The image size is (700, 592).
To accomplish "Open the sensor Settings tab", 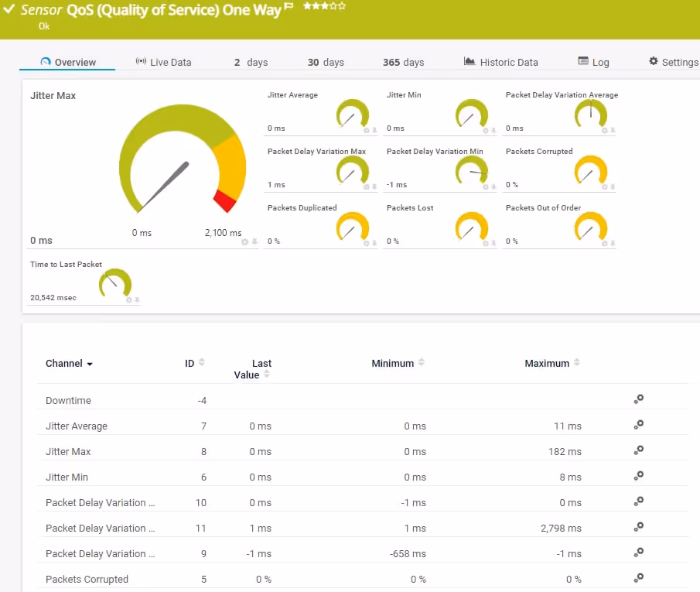I will point(673,62).
